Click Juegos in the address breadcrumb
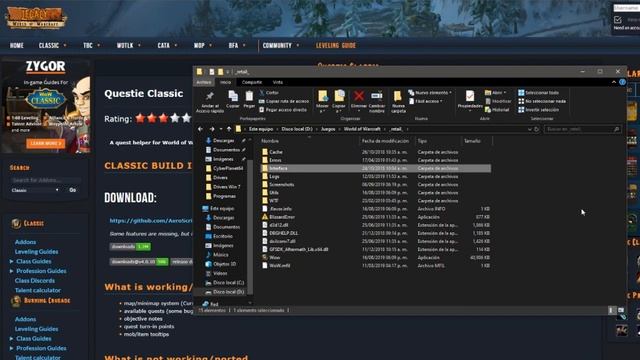This screenshot has width=640, height=360. [x=328, y=129]
